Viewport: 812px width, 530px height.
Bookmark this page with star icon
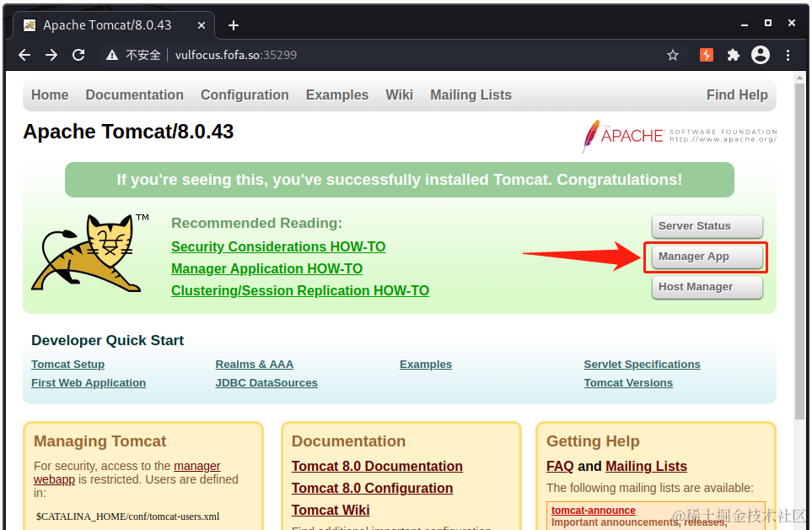click(673, 55)
